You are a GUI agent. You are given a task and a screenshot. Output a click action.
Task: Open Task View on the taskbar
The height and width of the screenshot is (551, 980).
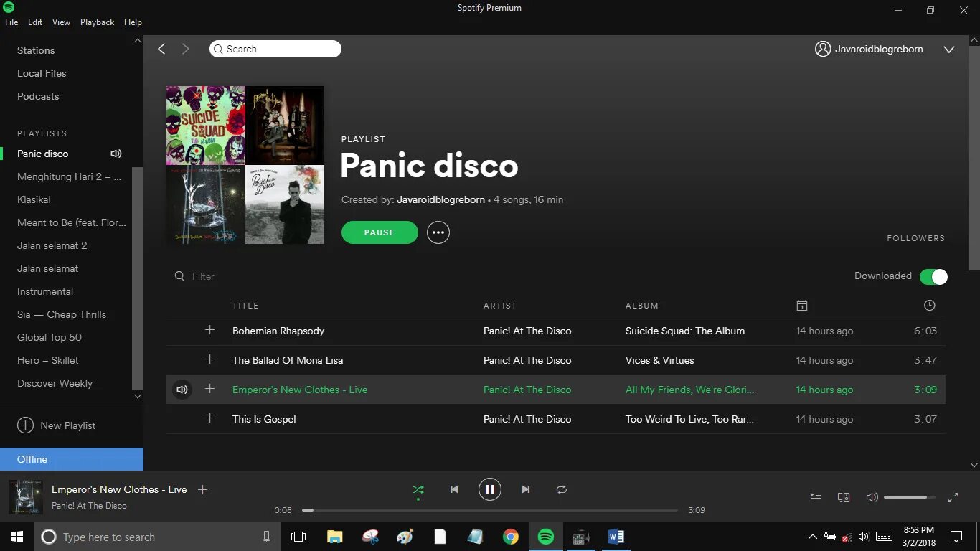[x=298, y=537]
